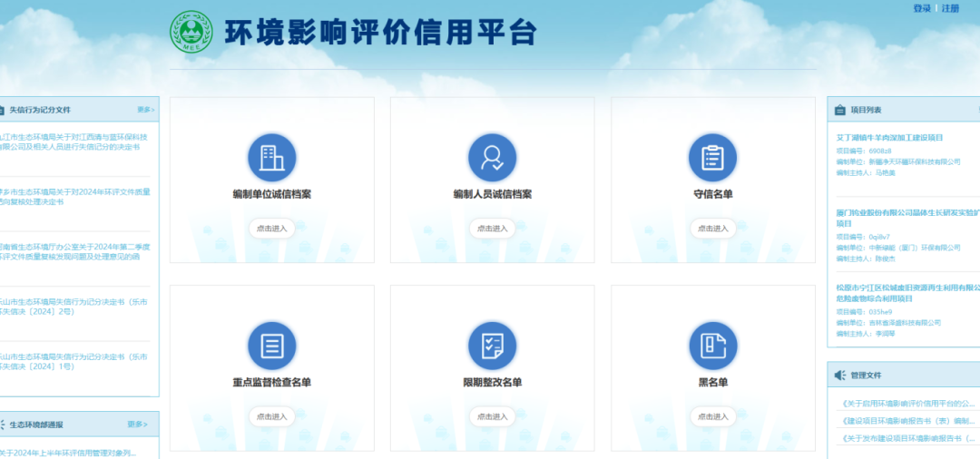Click the 项目列表 panel briefcase icon
The width and height of the screenshot is (980, 459).
tap(840, 110)
